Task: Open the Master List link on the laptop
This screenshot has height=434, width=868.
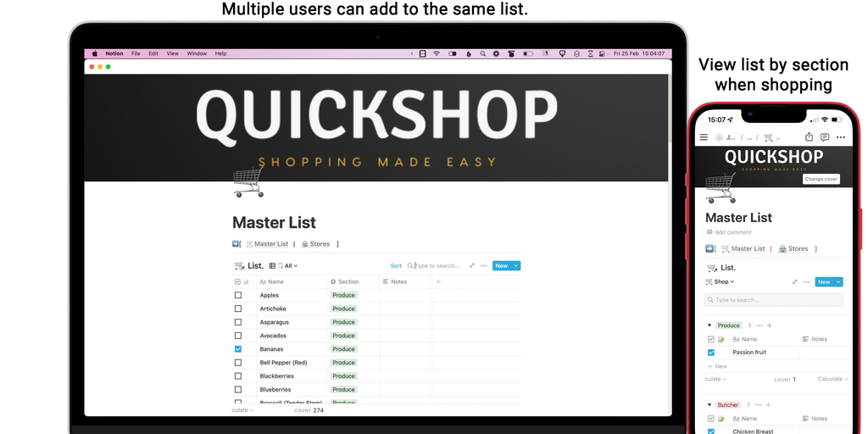Action: coord(267,244)
